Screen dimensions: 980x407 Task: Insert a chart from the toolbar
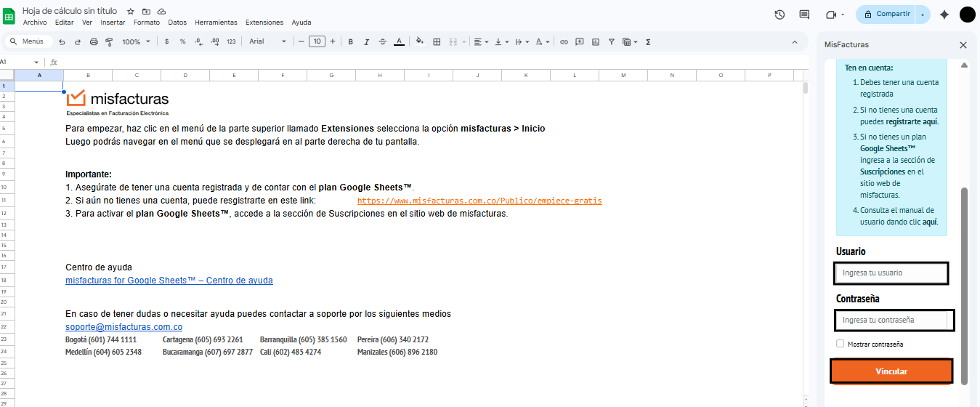point(596,42)
